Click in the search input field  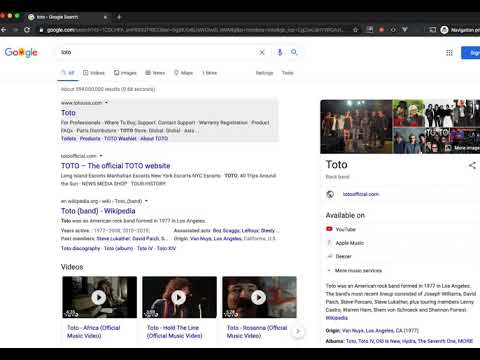click(157, 52)
